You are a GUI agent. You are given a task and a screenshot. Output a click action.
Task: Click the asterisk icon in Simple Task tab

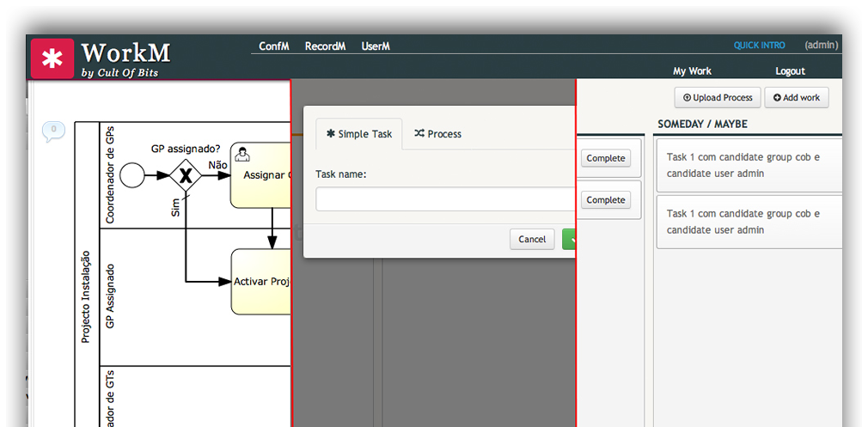tap(330, 134)
